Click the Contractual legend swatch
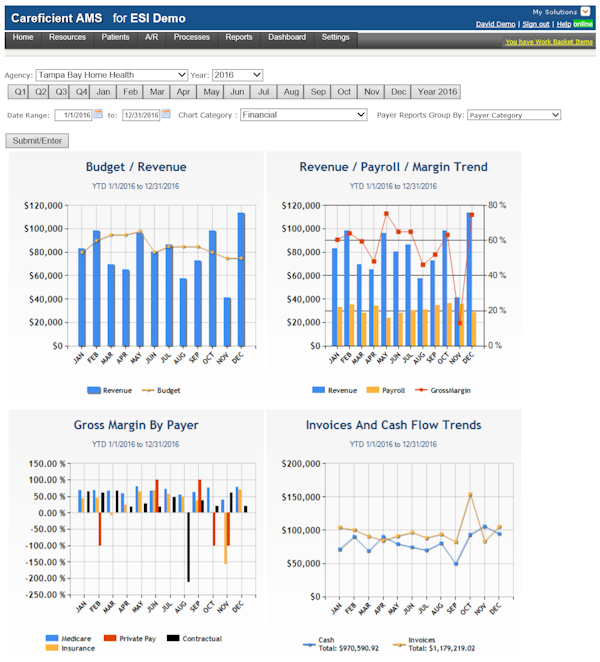 [173, 638]
